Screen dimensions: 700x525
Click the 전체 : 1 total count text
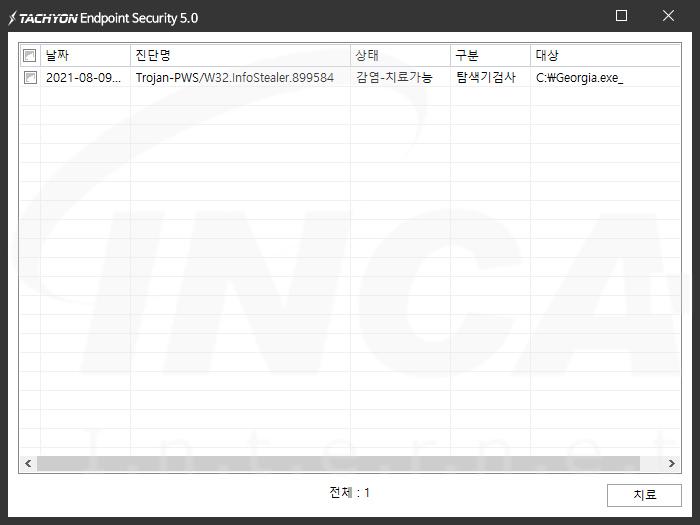tap(349, 492)
